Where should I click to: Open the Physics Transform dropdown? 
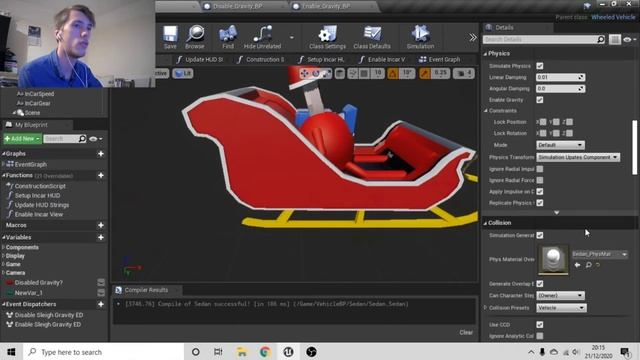click(x=578, y=157)
